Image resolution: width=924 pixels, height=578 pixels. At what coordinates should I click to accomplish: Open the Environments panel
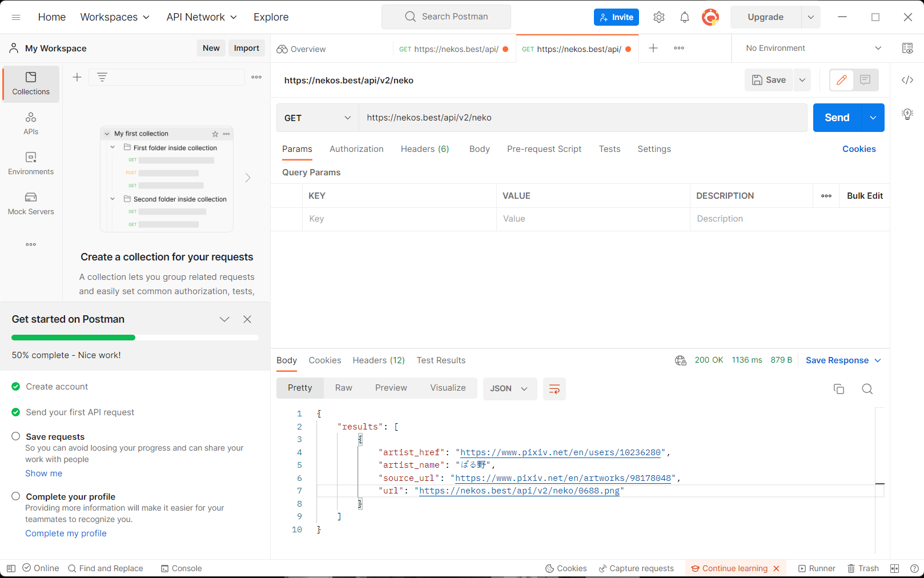point(31,163)
